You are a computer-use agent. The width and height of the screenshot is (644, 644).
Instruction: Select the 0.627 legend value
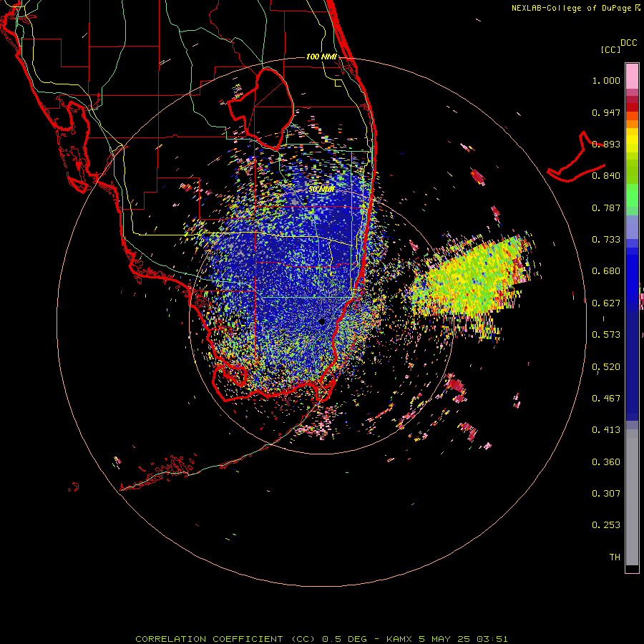tap(606, 303)
